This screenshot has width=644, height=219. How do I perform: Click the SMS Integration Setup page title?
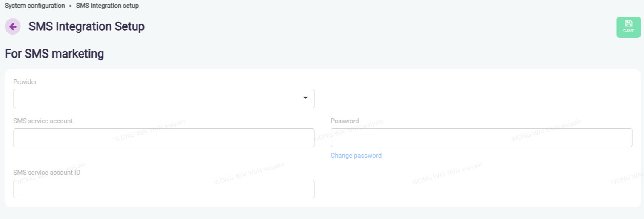(x=86, y=27)
